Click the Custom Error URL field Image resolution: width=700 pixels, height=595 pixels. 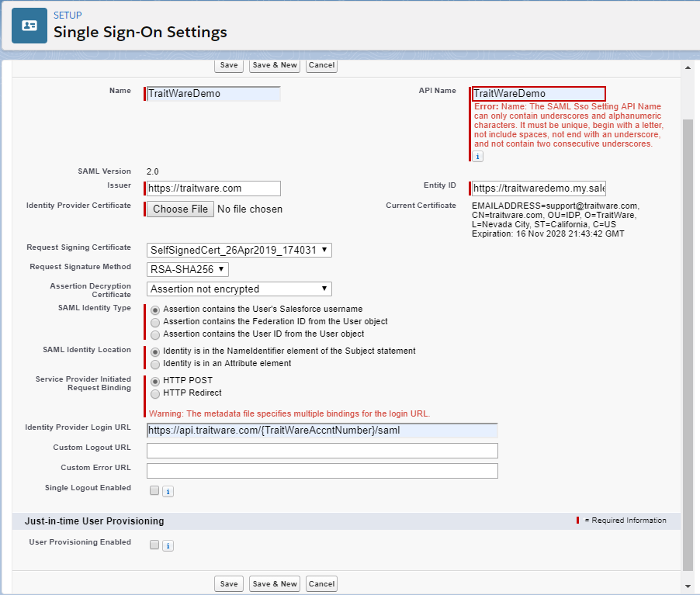tap(322, 470)
